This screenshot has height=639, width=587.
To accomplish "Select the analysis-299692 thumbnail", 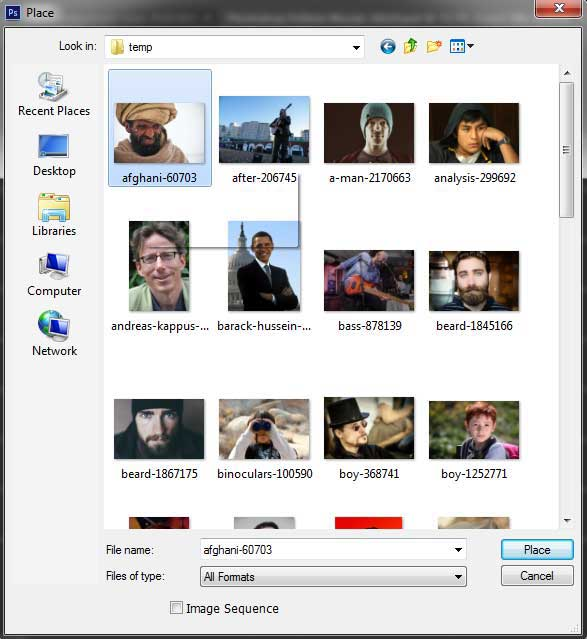I will [x=474, y=133].
